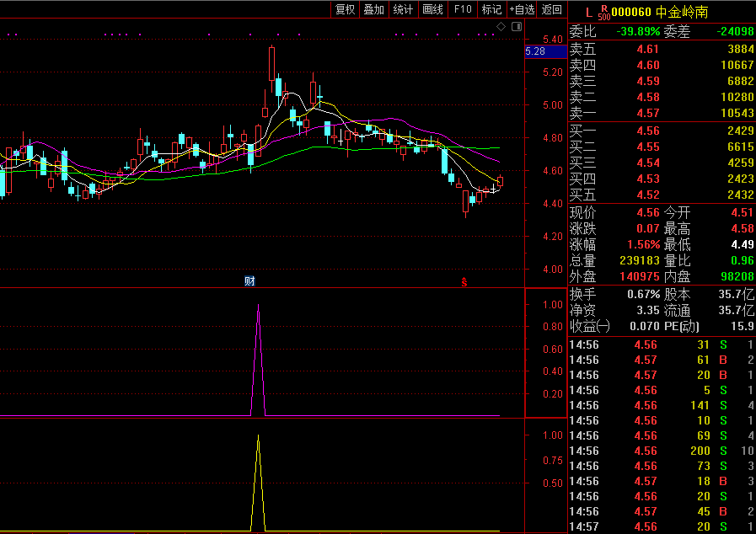Open the 叠加 overlay option
Image resolution: width=756 pixels, height=534 pixels.
pyautogui.click(x=373, y=9)
